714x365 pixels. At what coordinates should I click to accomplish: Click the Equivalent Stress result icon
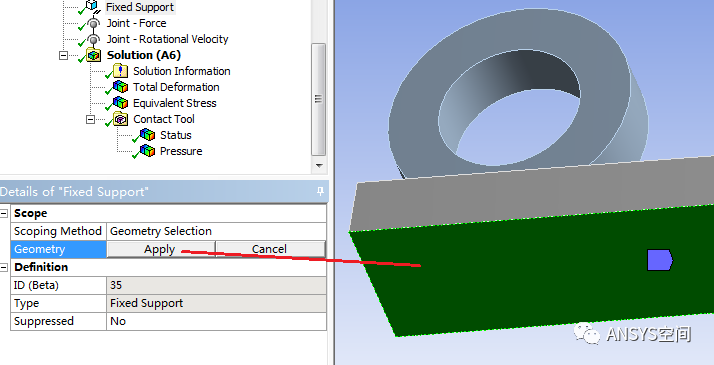click(x=121, y=103)
